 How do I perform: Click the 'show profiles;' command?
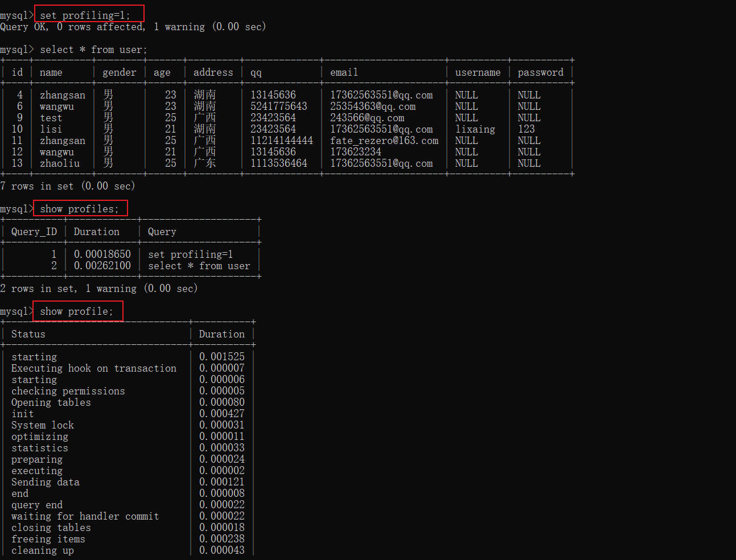coord(79,209)
